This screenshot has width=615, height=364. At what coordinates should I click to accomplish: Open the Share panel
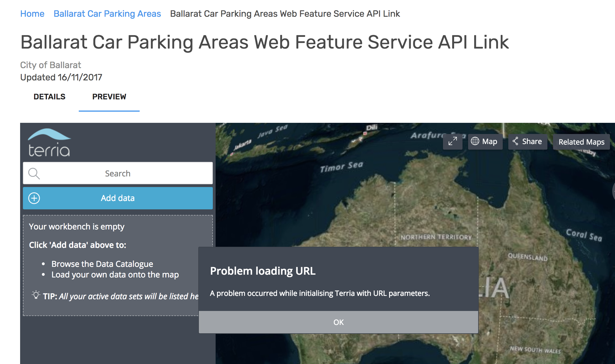[527, 142]
